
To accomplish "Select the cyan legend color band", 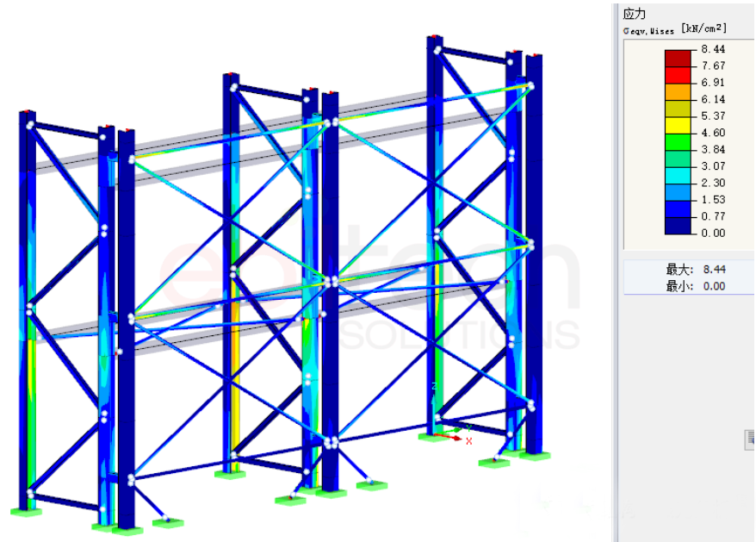I will pyautogui.click(x=678, y=175).
